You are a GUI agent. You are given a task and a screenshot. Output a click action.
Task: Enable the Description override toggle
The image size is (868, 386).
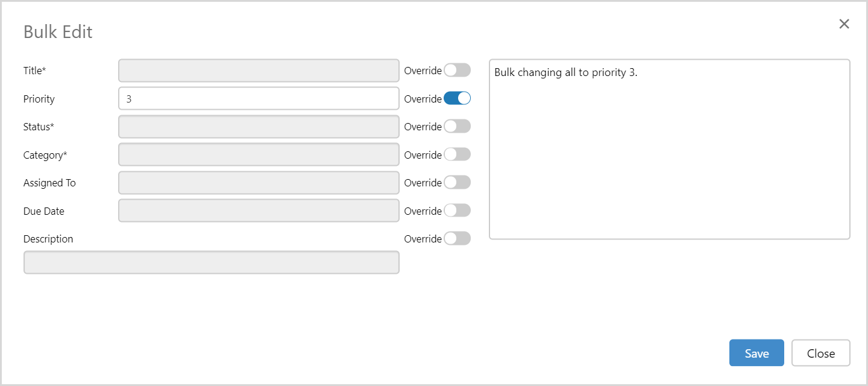pyautogui.click(x=457, y=239)
